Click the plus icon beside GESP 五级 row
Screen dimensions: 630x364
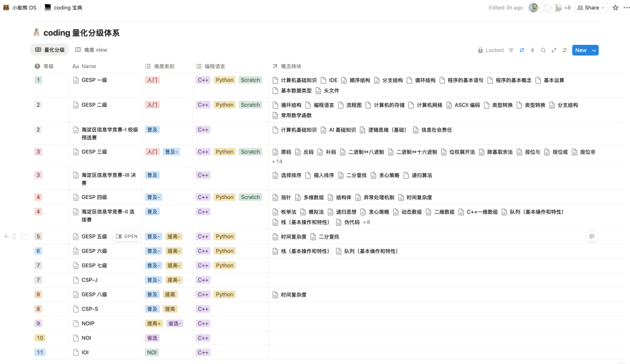coord(6,236)
